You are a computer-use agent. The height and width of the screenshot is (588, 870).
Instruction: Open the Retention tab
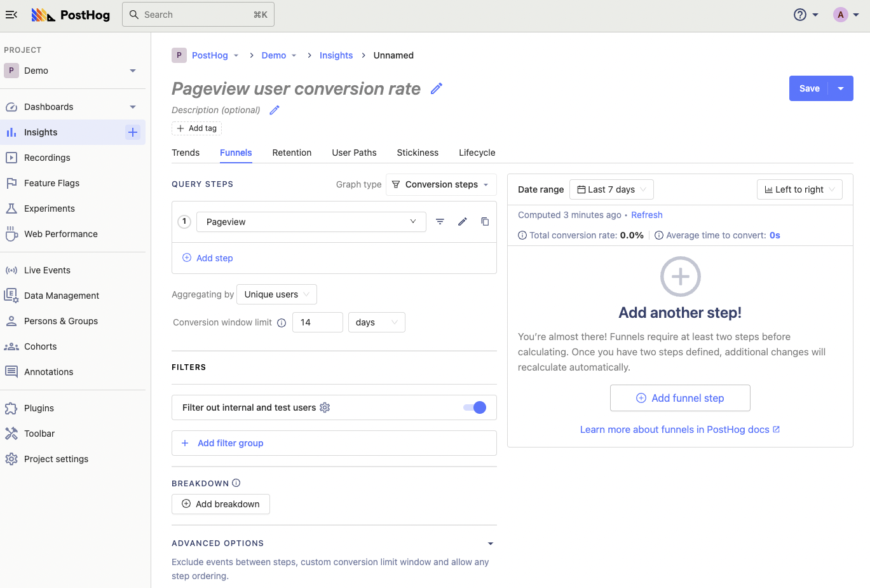click(292, 153)
